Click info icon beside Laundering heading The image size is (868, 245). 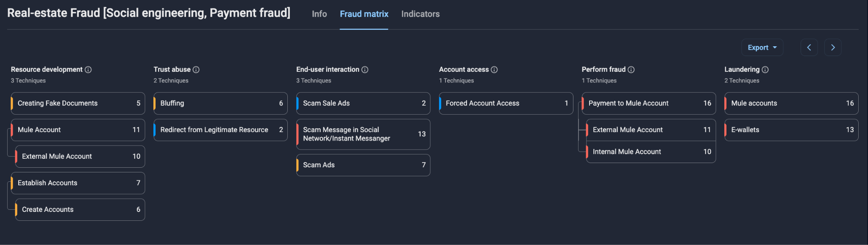pos(765,70)
